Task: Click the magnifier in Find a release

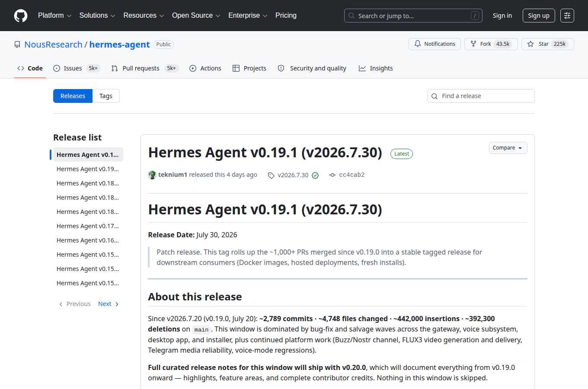Action: click(x=435, y=96)
